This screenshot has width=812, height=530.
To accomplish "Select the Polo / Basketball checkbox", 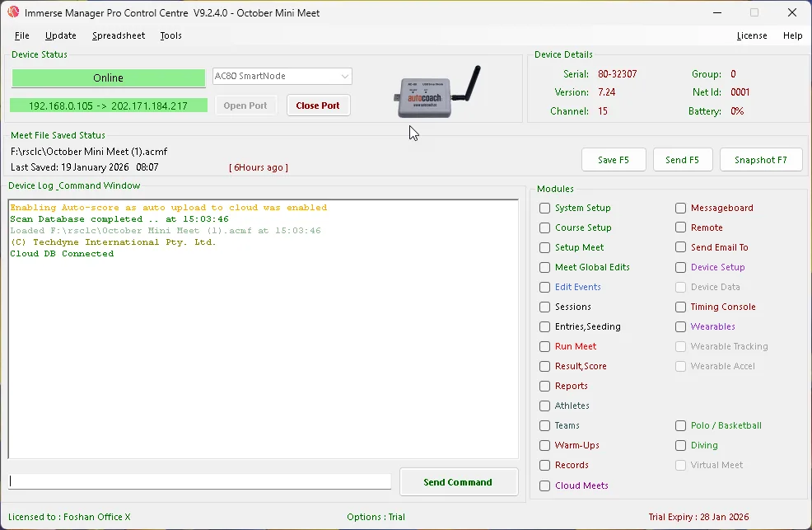I will tap(681, 425).
